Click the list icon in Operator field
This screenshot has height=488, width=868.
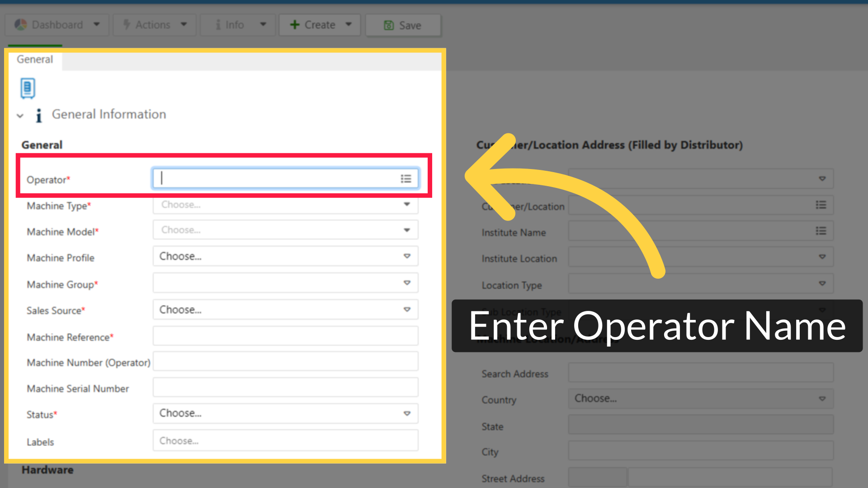(406, 179)
